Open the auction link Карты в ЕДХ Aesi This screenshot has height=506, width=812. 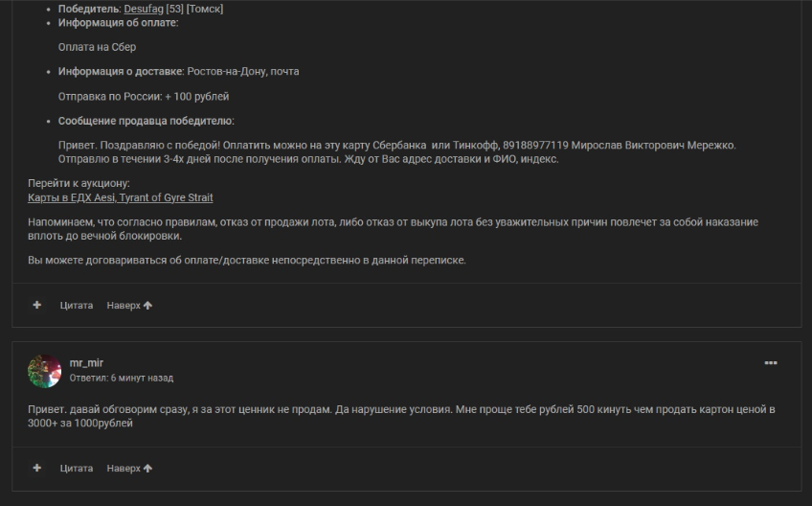tap(121, 197)
